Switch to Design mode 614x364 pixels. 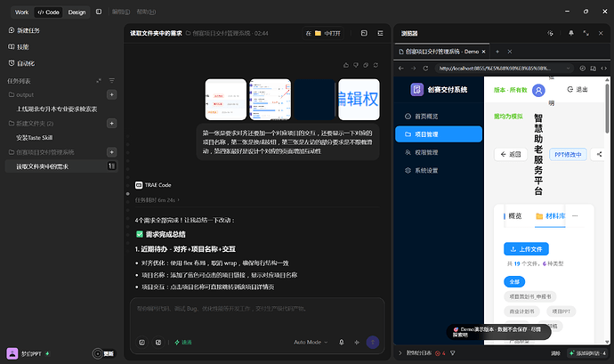pyautogui.click(x=77, y=12)
